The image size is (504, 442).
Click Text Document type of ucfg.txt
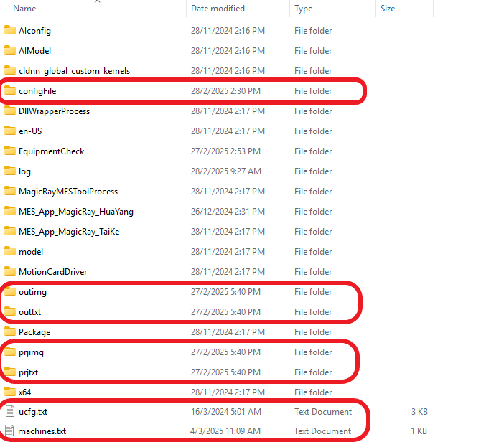[322, 411]
